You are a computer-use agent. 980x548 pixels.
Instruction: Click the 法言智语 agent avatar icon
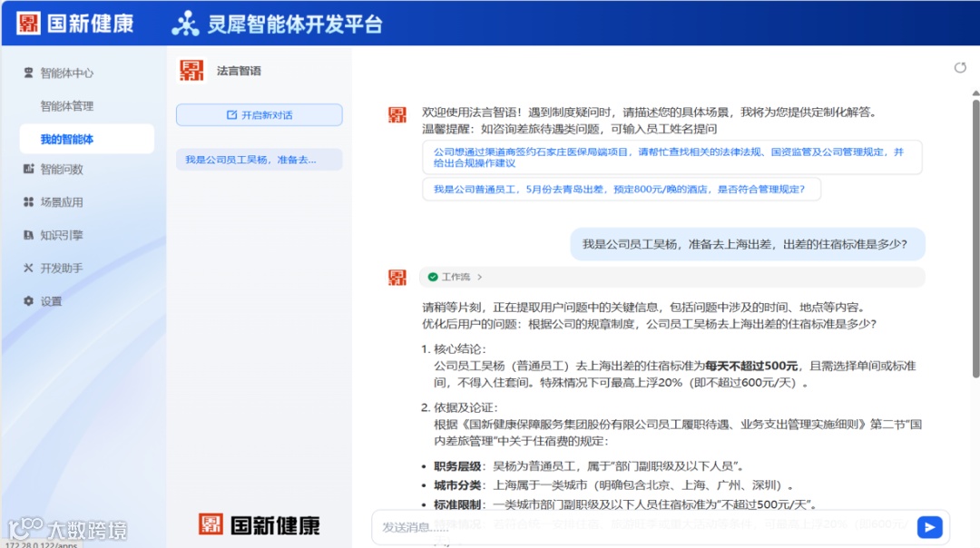191,69
